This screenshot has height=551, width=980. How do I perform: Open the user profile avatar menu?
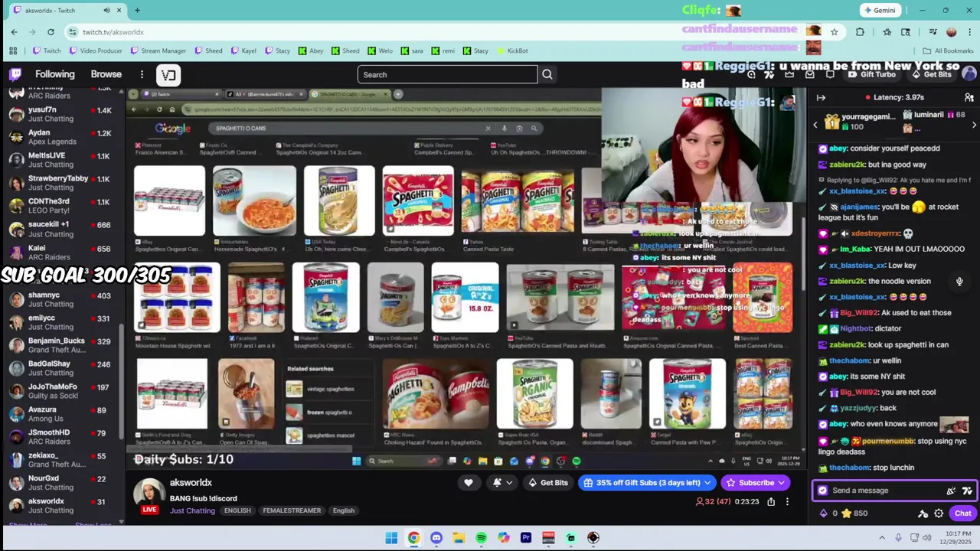point(969,74)
